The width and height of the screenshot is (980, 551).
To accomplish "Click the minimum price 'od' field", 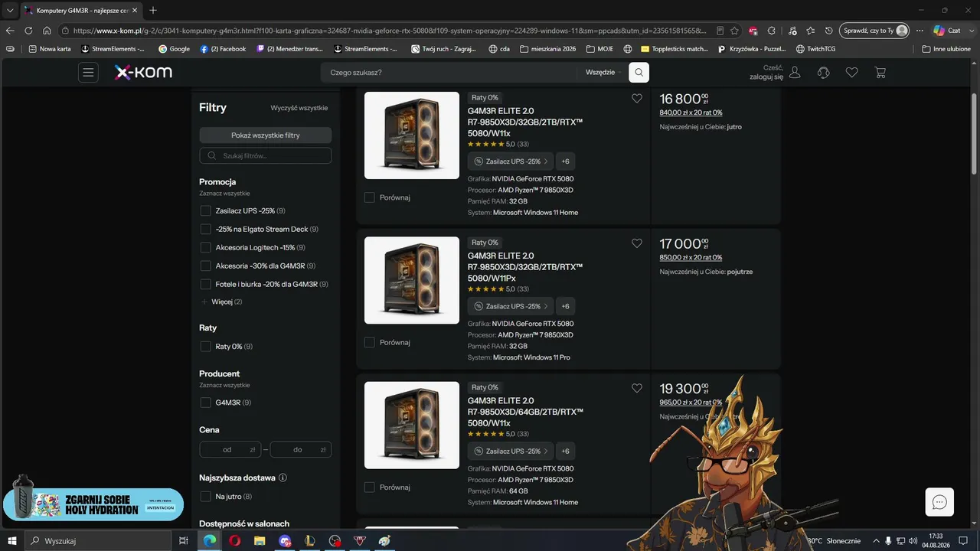I will 230,449.
